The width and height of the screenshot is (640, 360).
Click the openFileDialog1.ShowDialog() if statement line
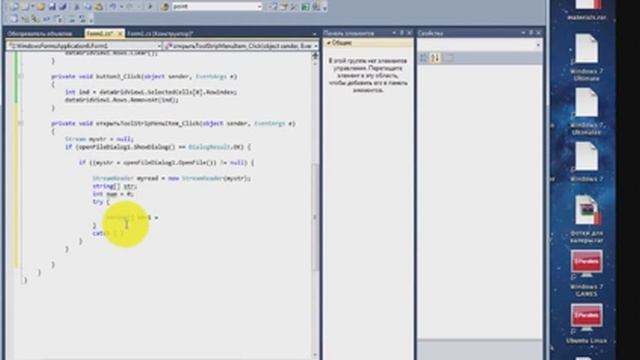pos(158,147)
